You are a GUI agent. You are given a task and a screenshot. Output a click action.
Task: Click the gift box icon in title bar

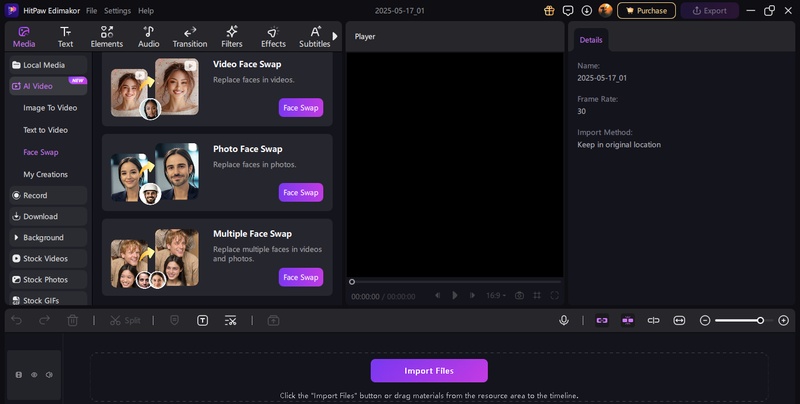tap(549, 10)
